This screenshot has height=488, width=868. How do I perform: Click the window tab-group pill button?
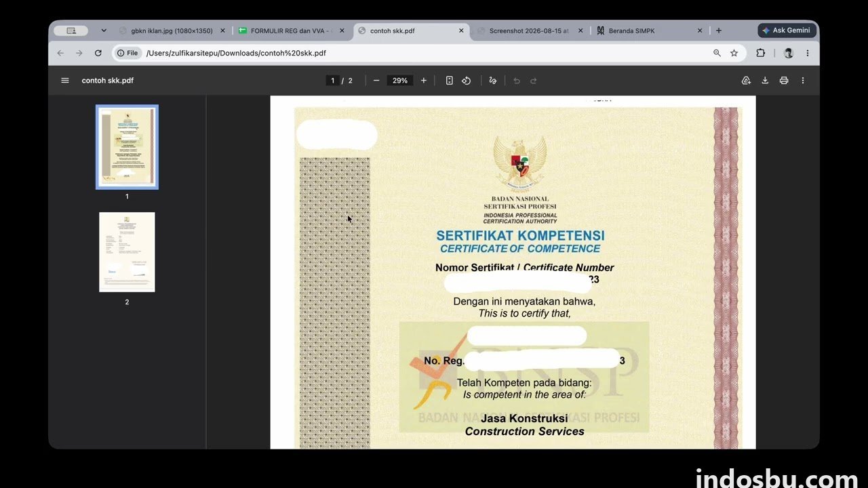point(71,30)
